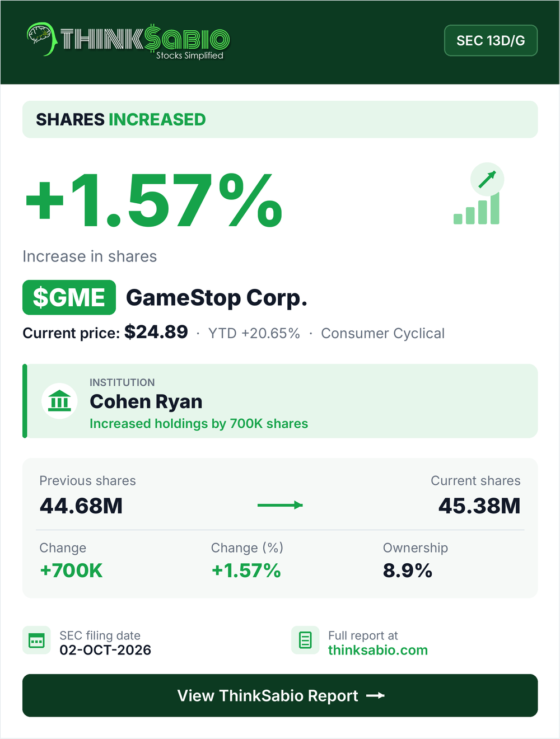
Task: Select the SEC 13D/G badge
Action: (491, 40)
